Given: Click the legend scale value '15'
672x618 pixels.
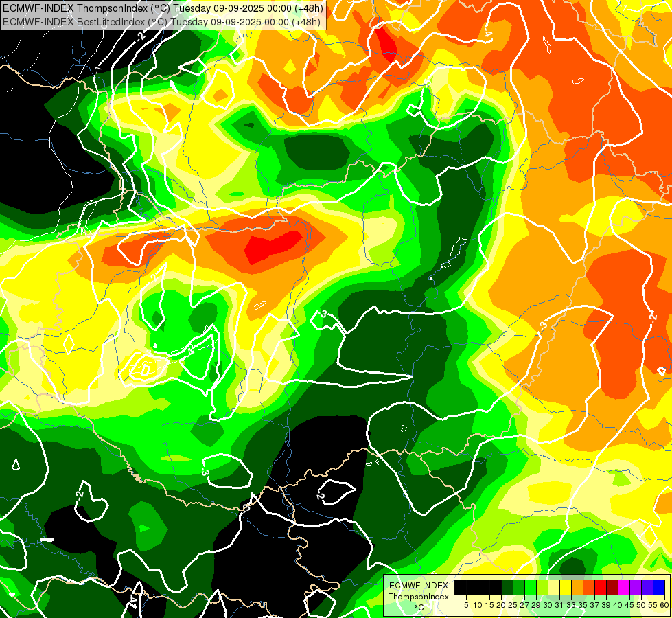Looking at the screenshot, I should coord(489,605).
